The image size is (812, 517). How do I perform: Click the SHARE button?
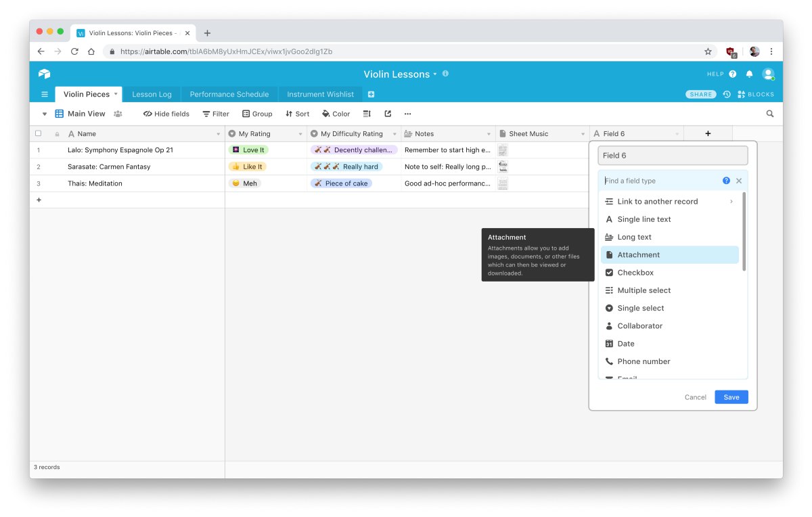pyautogui.click(x=701, y=94)
